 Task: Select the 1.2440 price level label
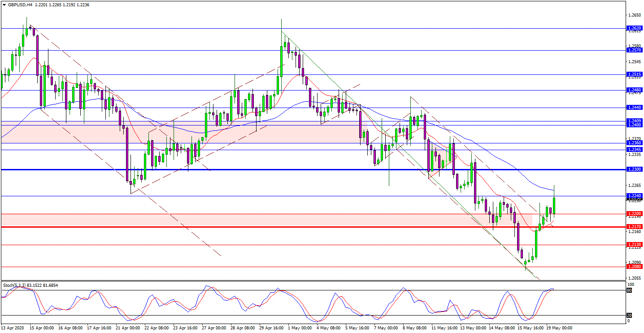[x=634, y=108]
